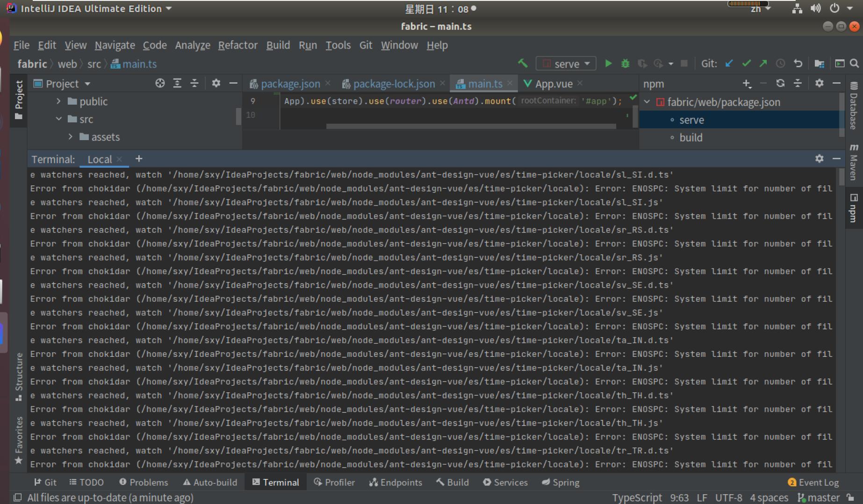Open npm panel settings gear
863x504 pixels.
point(819,84)
